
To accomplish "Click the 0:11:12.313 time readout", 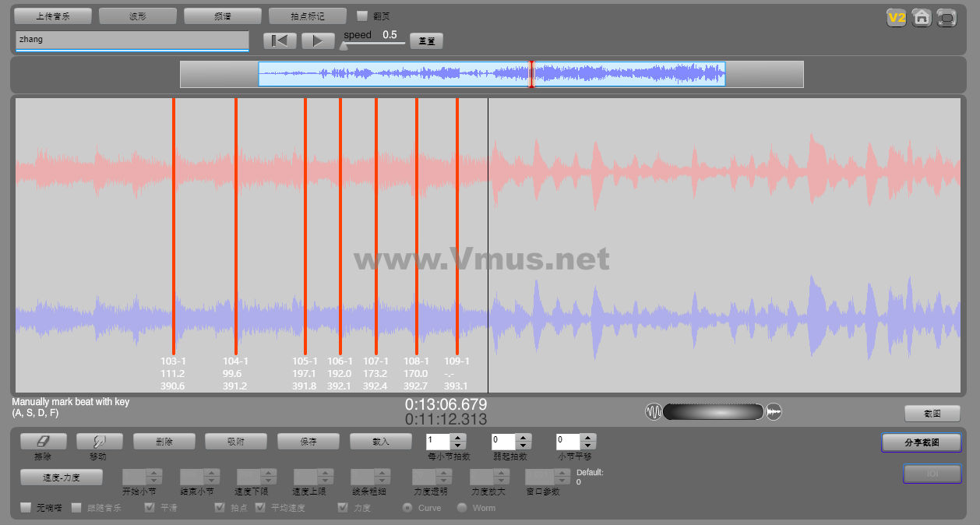I will coord(446,419).
